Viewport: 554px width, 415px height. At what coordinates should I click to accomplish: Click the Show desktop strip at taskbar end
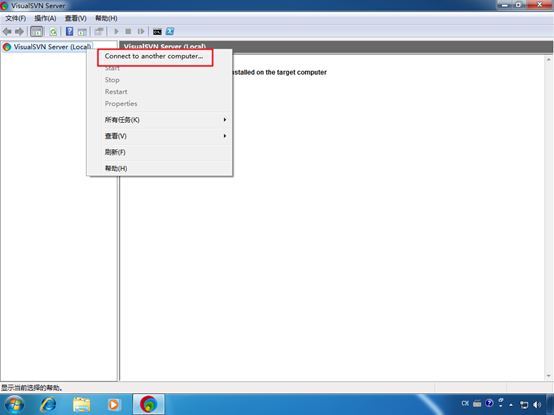point(550,404)
